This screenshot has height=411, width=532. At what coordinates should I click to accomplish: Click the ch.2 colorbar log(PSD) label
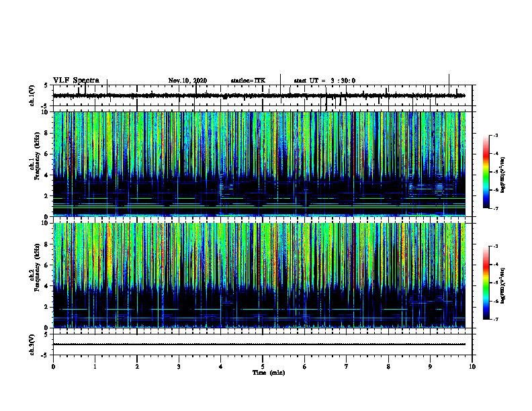pos(502,285)
